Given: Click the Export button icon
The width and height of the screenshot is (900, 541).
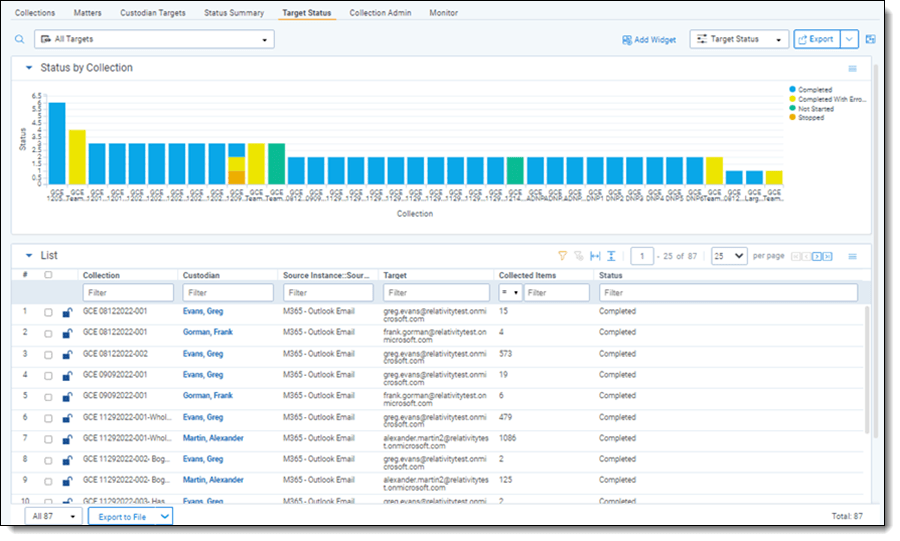Looking at the screenshot, I should 802,39.
